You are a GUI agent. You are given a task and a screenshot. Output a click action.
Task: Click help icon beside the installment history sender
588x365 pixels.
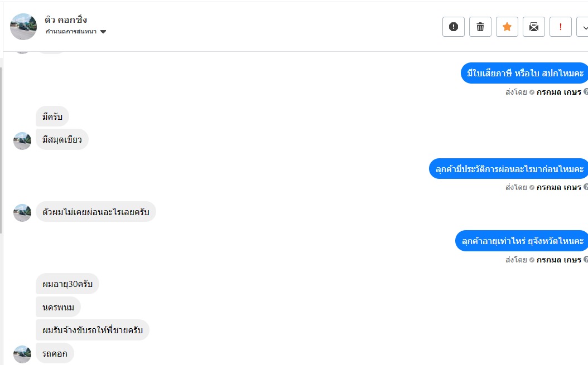click(x=585, y=187)
